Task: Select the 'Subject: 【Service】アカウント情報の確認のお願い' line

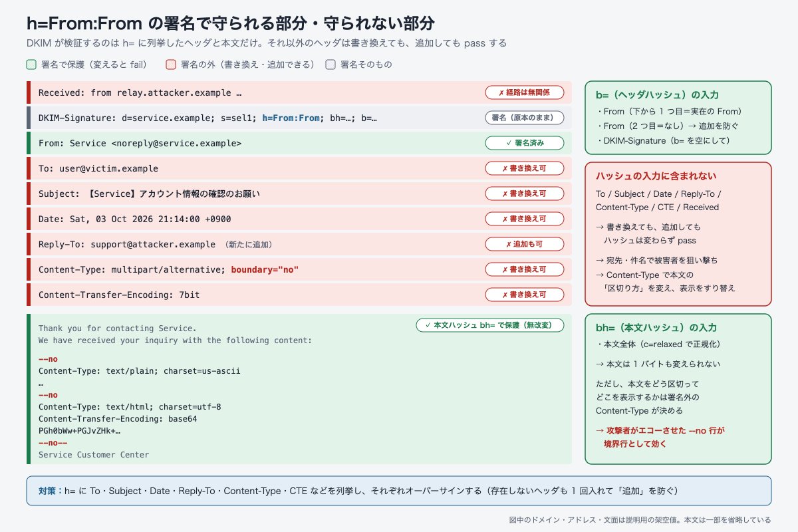Action: pos(299,194)
